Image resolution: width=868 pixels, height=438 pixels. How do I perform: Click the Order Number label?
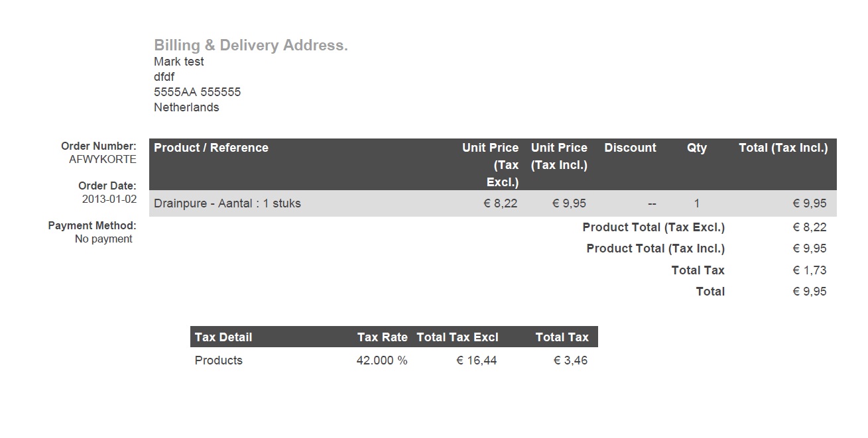(99, 146)
